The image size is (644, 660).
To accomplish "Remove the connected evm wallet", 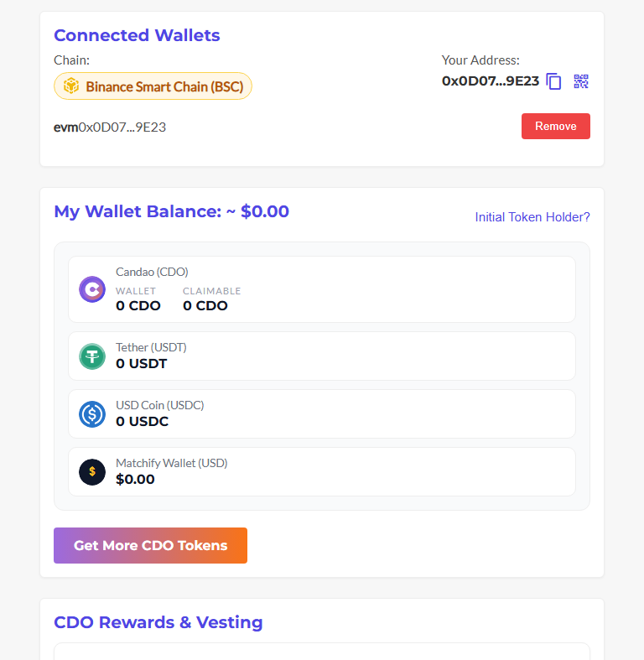I will tap(555, 127).
